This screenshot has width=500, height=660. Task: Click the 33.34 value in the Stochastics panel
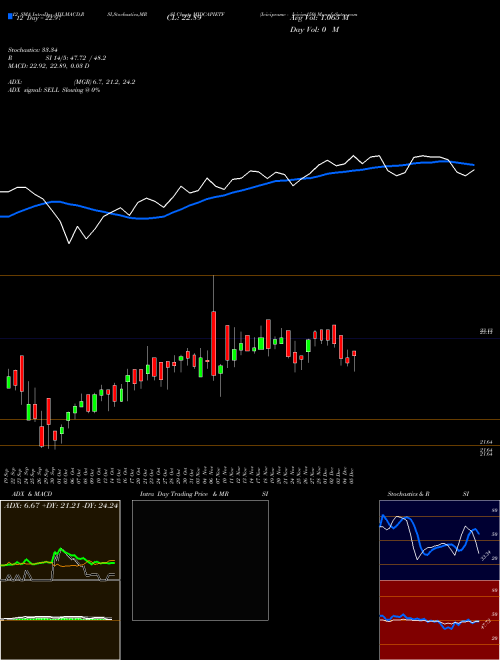[486, 556]
